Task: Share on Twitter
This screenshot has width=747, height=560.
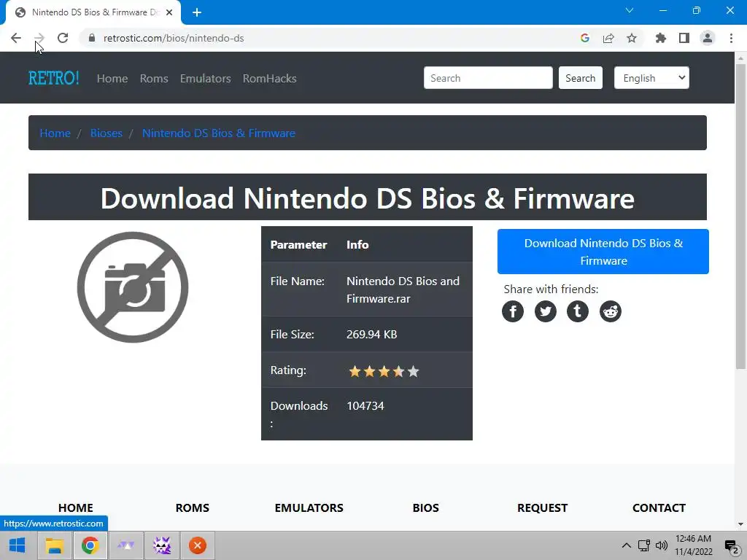Action: 546,311
